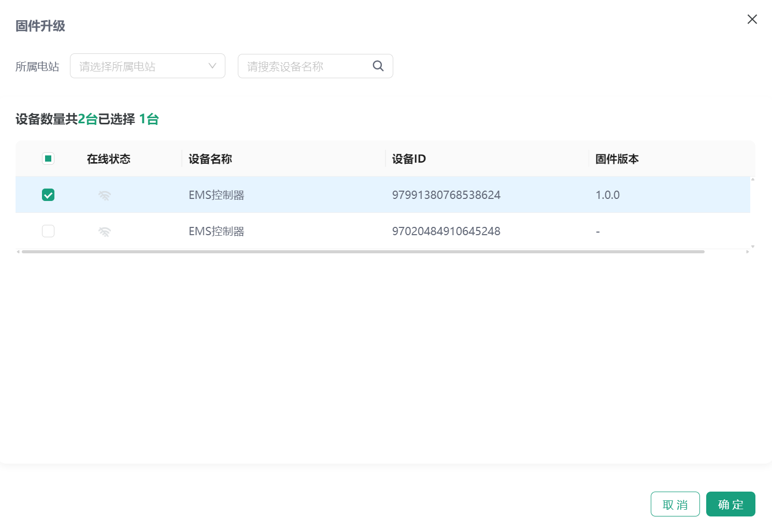This screenshot has height=532, width=772.
Task: Click the table's vertical scroll down arrow
Action: point(753,247)
